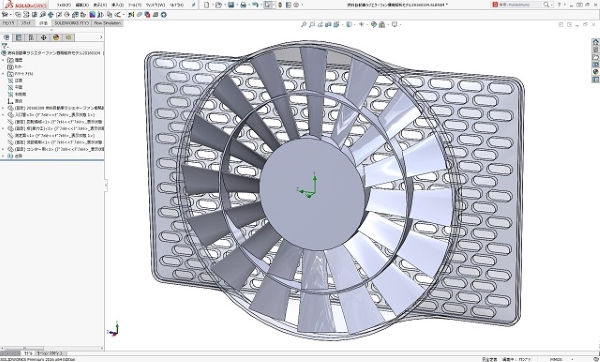Image resolution: width=600 pixels, height=362 pixels.
Task: Click the Section View icon in heads-up toolbar
Action: [328, 24]
